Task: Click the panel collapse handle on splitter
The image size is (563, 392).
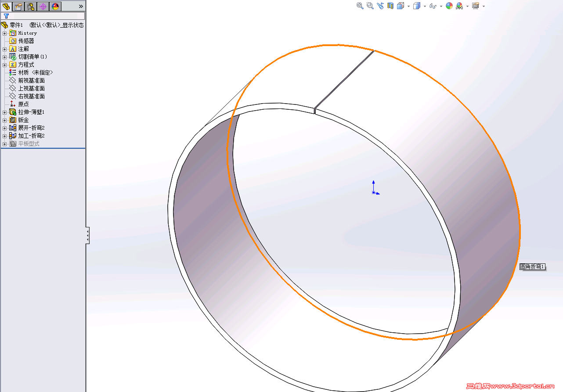Action: point(88,236)
